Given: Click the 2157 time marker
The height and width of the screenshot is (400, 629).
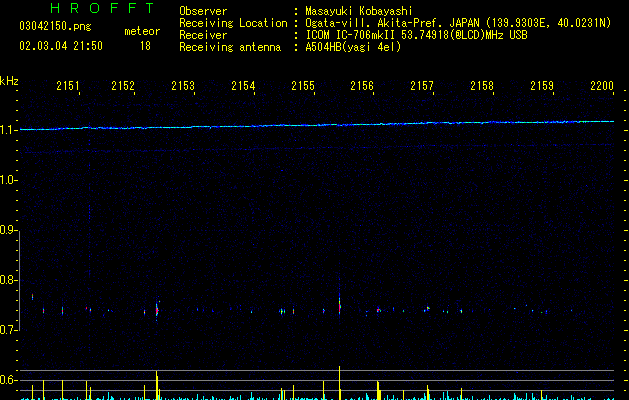Looking at the screenshot, I should [422, 85].
